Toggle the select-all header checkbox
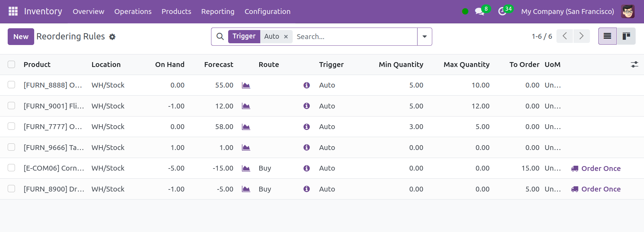Screen dimensions: 644x232 tap(12, 65)
